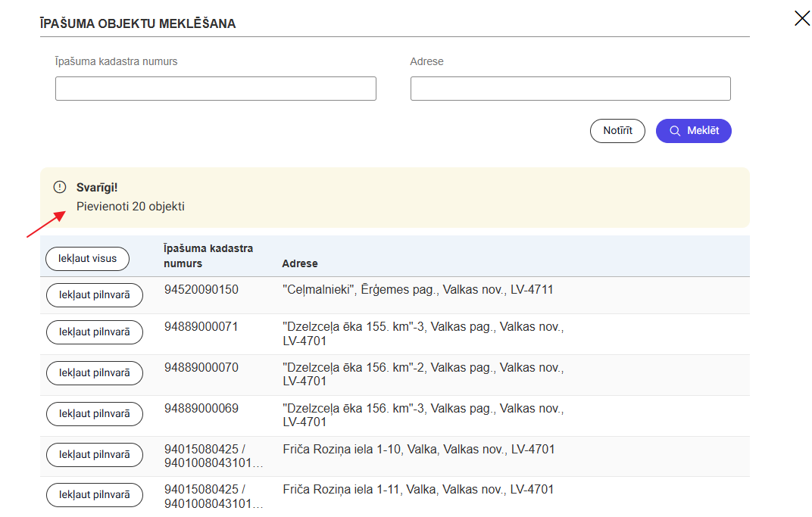Select the Ceļmalnieki, Ērģemes pag. address
812x517 pixels.
point(417,289)
